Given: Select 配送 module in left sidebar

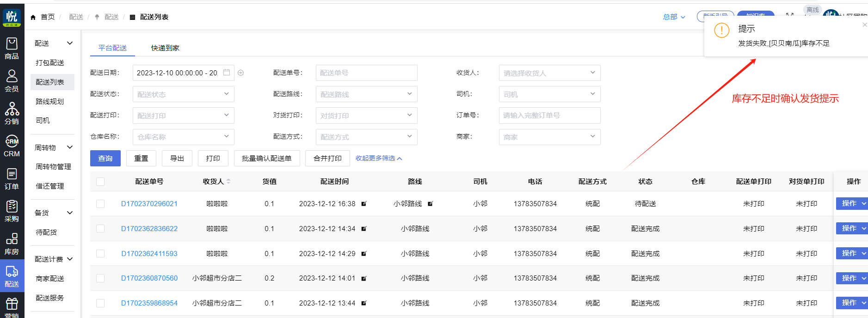Looking at the screenshot, I should (x=12, y=276).
